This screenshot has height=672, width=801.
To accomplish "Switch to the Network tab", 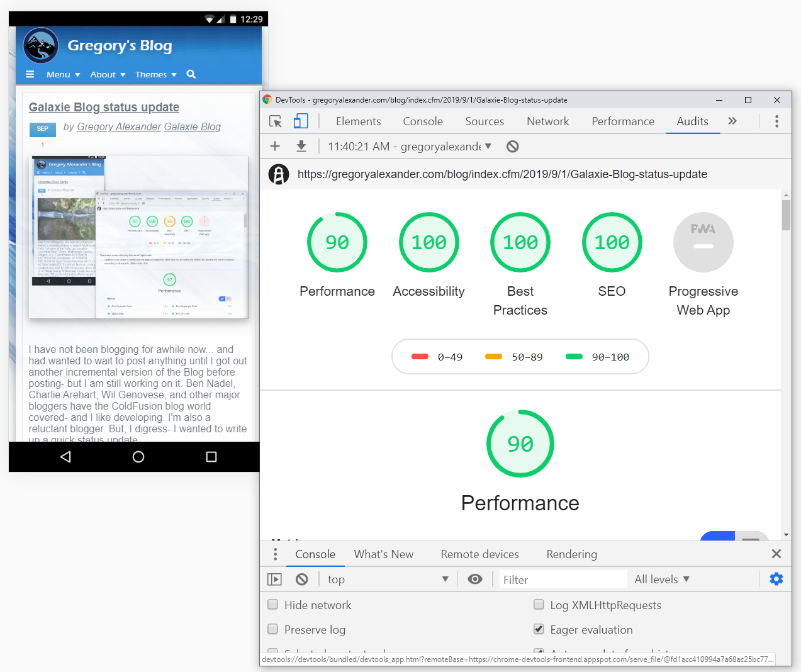I will pos(548,121).
